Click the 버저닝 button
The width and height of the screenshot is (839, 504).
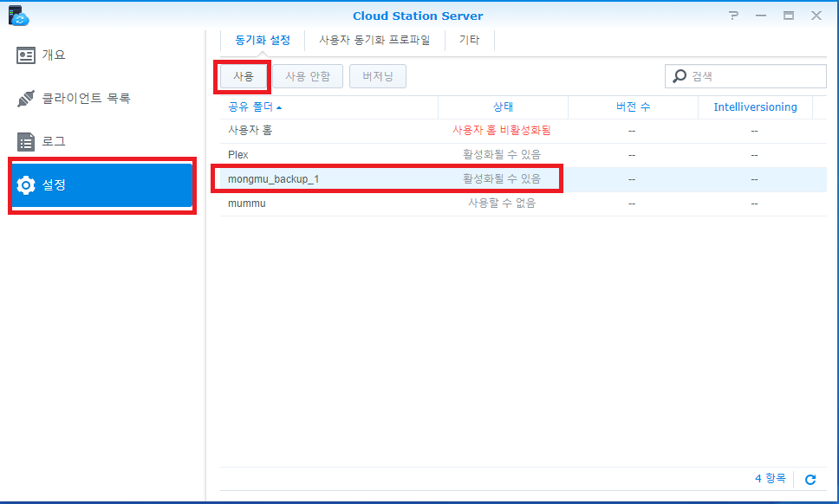pos(378,76)
